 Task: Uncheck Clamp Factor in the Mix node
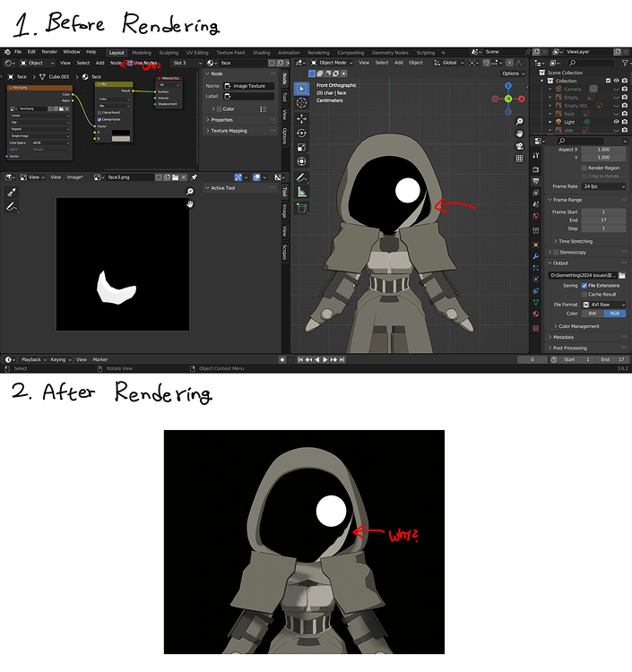100,119
